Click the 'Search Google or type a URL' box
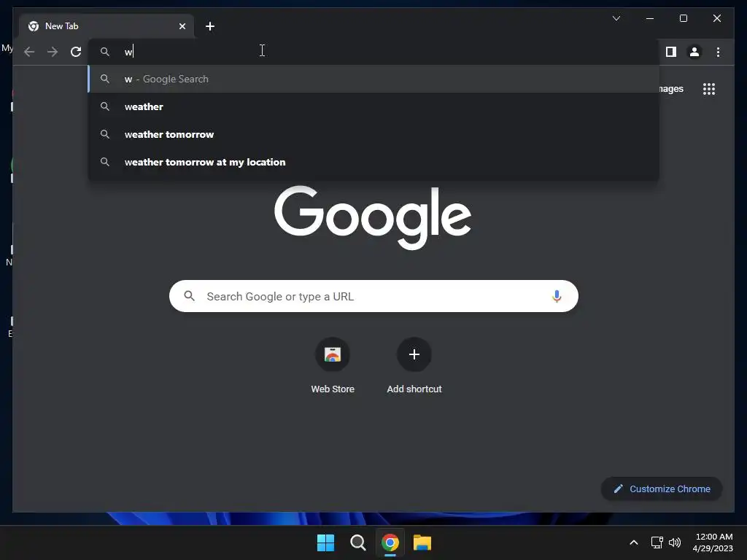This screenshot has height=560, width=747. coord(374,296)
